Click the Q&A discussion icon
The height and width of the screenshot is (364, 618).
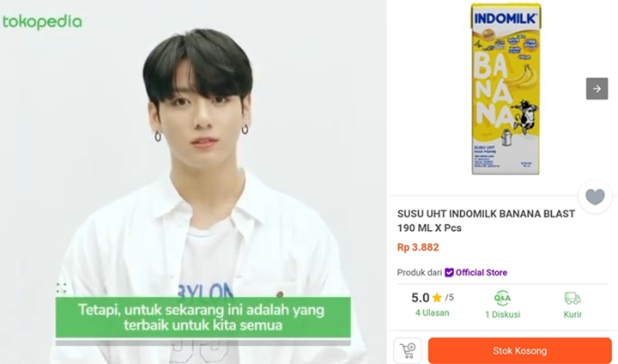(502, 298)
